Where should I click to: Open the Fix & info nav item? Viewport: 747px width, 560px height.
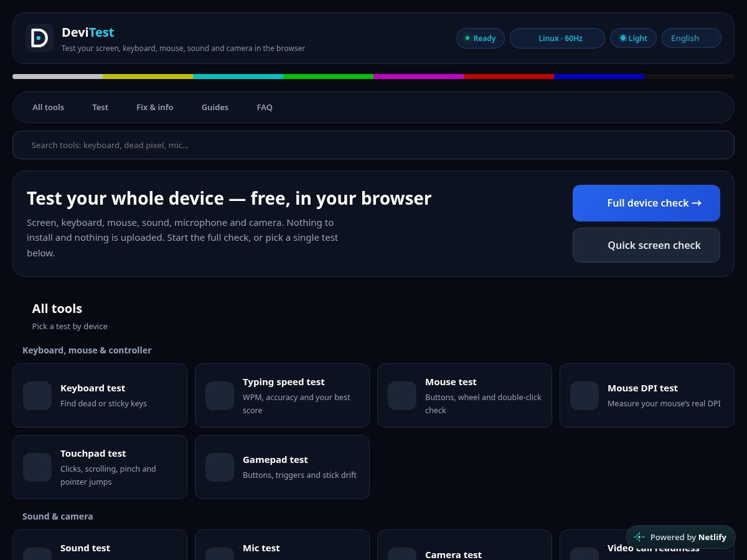click(155, 107)
